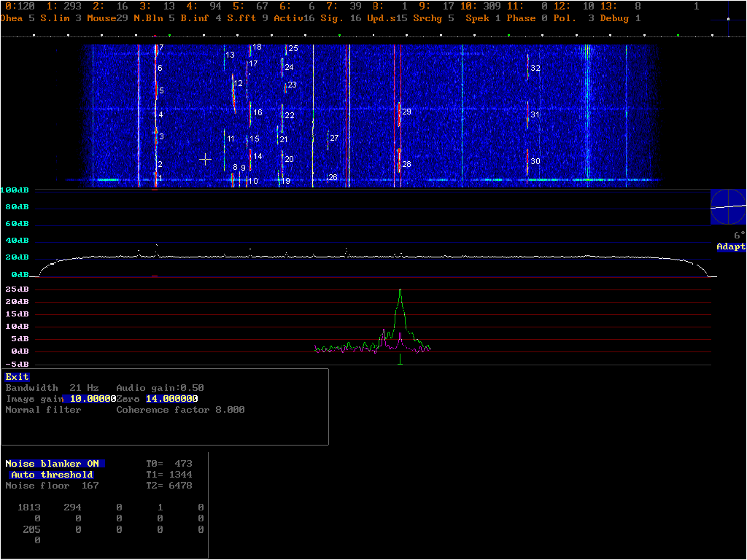
Task: Select signal label 5 in the waterfall
Action: coord(161,90)
